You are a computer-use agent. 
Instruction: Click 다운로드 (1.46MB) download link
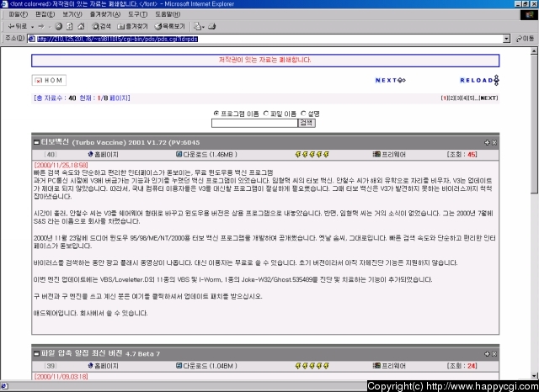pyautogui.click(x=206, y=155)
